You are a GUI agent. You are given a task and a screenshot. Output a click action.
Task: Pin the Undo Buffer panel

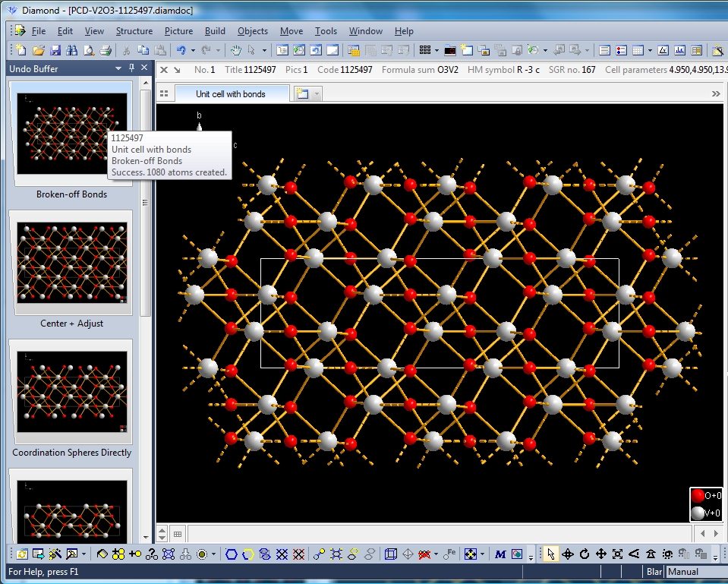tap(131, 68)
